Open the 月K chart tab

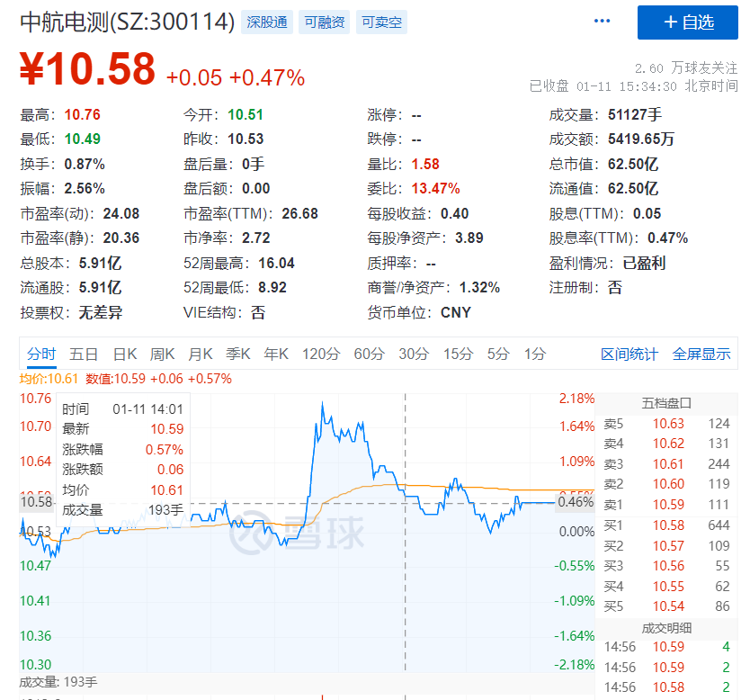click(x=200, y=354)
